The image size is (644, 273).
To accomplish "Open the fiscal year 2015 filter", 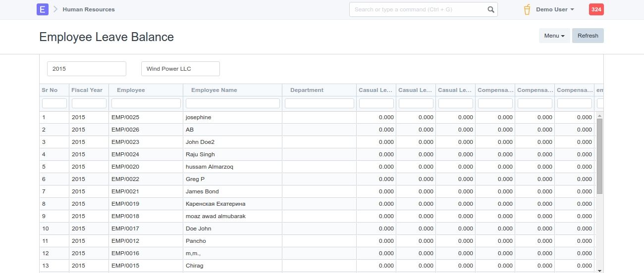I will coord(87,69).
